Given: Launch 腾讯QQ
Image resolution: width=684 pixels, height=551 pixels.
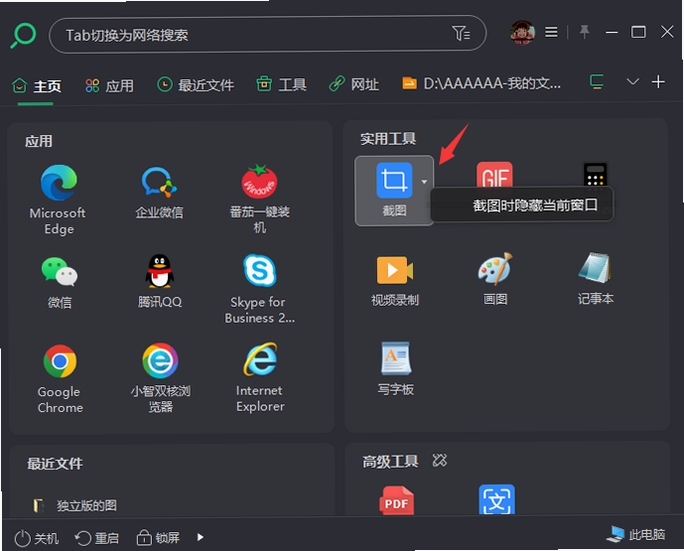Looking at the screenshot, I should click(159, 281).
